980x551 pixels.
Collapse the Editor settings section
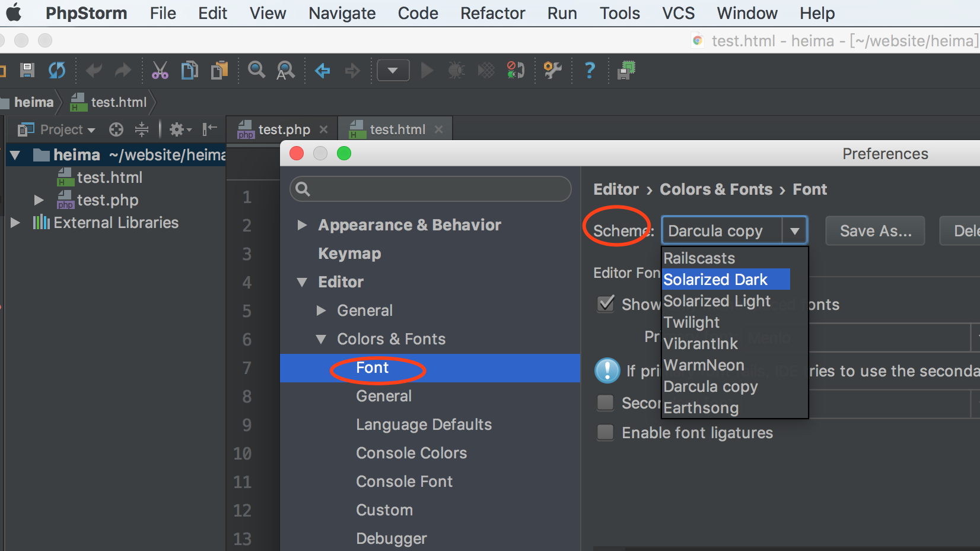coord(302,282)
